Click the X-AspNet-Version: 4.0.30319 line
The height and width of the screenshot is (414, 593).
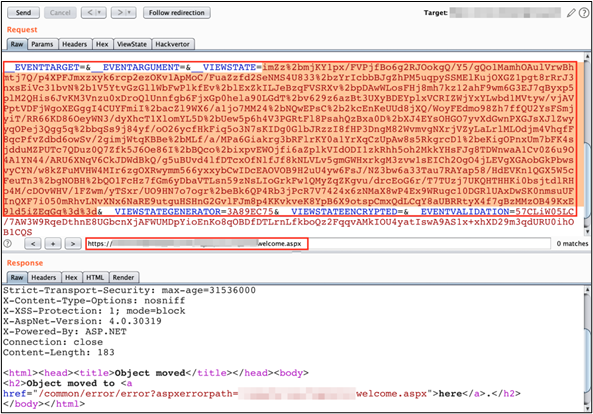pyautogui.click(x=82, y=321)
